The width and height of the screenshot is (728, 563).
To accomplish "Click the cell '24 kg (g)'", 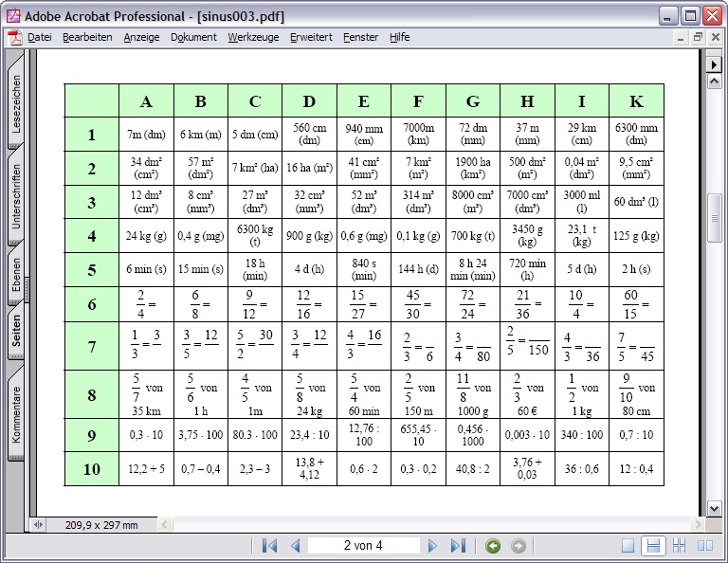I will coord(146,236).
